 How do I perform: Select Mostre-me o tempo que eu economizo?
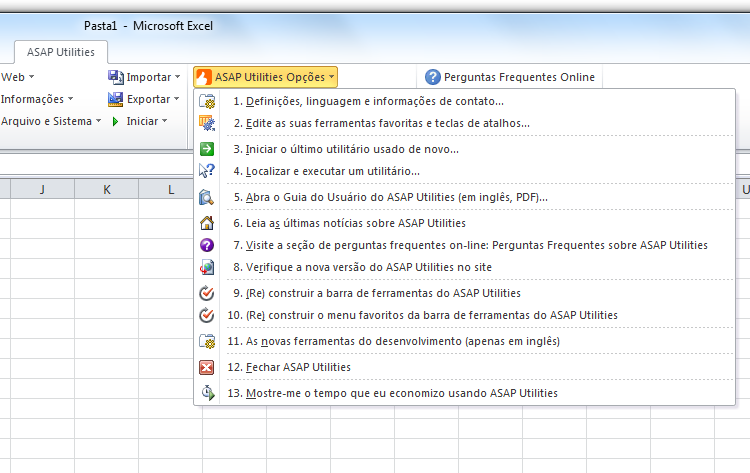pyautogui.click(x=464, y=393)
